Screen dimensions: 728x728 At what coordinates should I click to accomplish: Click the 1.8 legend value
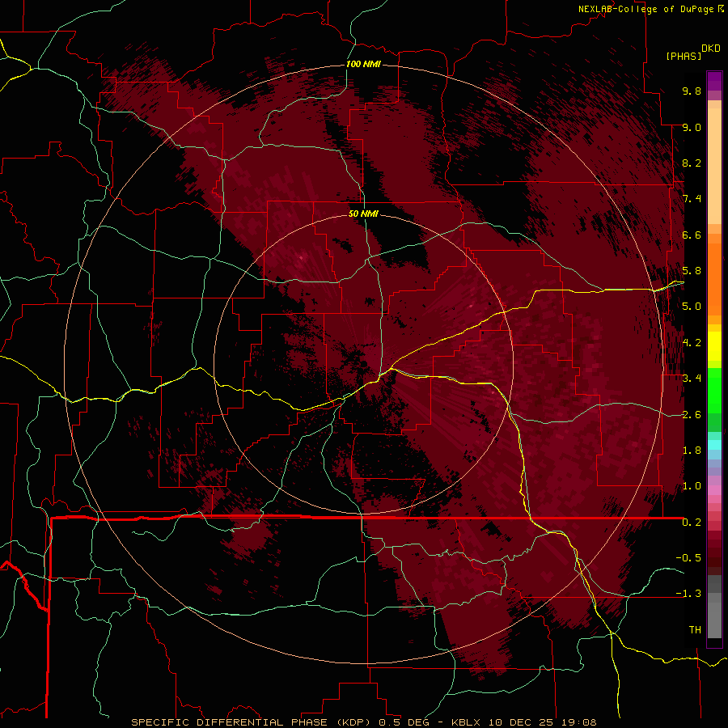pos(692,451)
